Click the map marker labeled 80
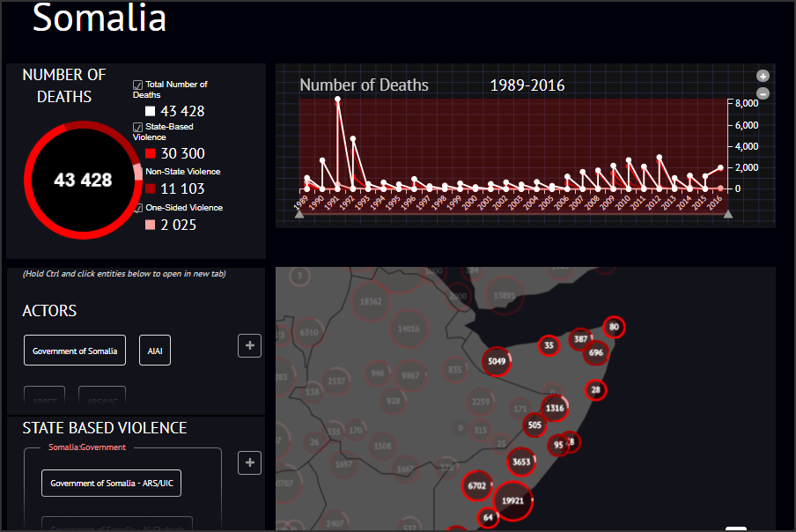The width and height of the screenshot is (796, 532). 614,328
